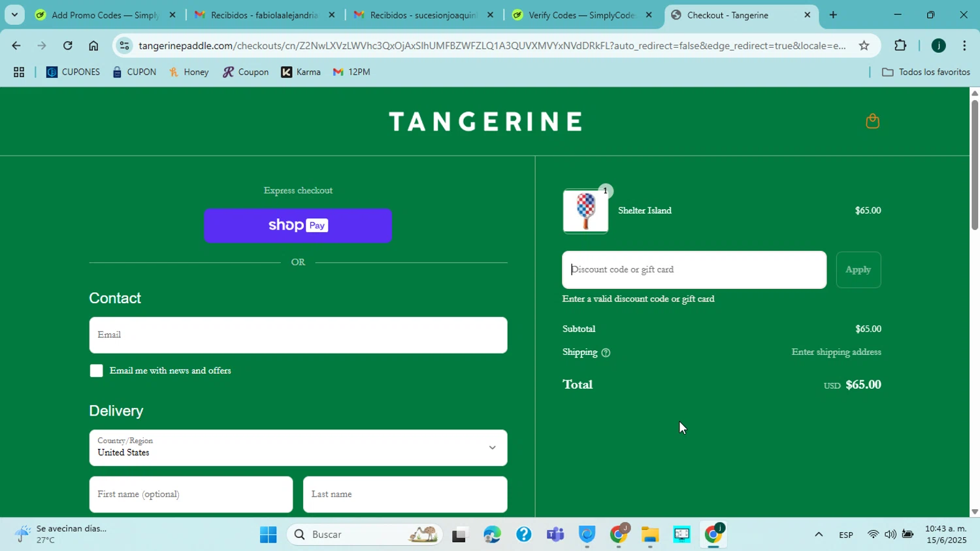980x551 pixels.
Task: Go back to previous page
Action: pos(16,46)
